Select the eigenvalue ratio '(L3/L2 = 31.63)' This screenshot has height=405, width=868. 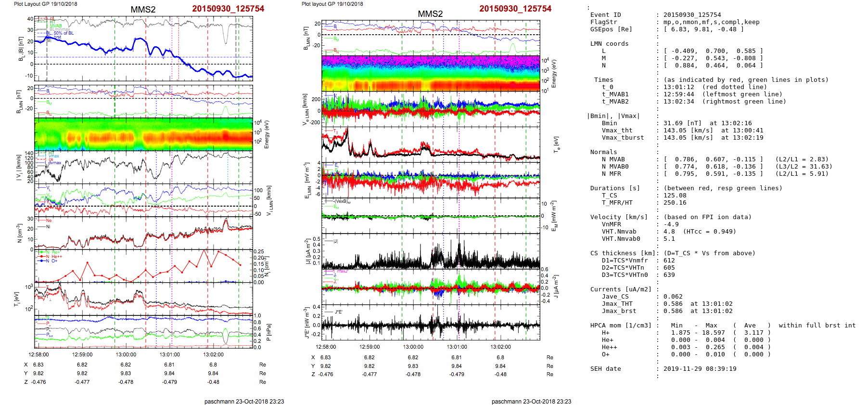[804, 167]
